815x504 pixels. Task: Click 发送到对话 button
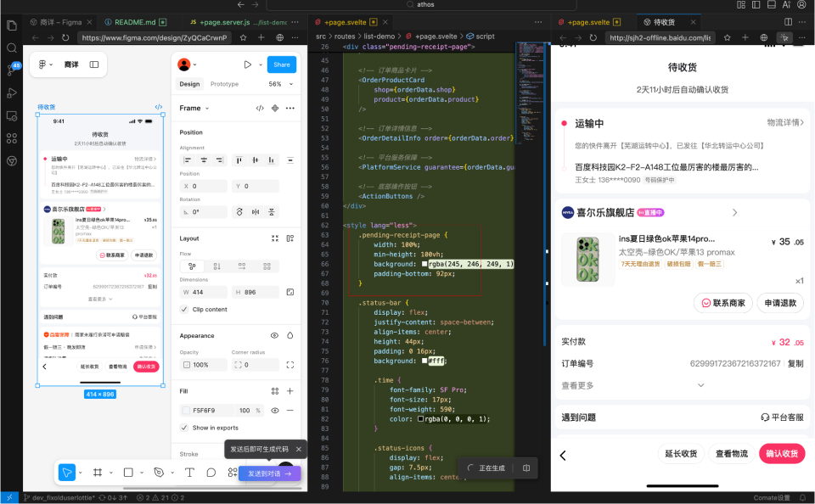(270, 473)
